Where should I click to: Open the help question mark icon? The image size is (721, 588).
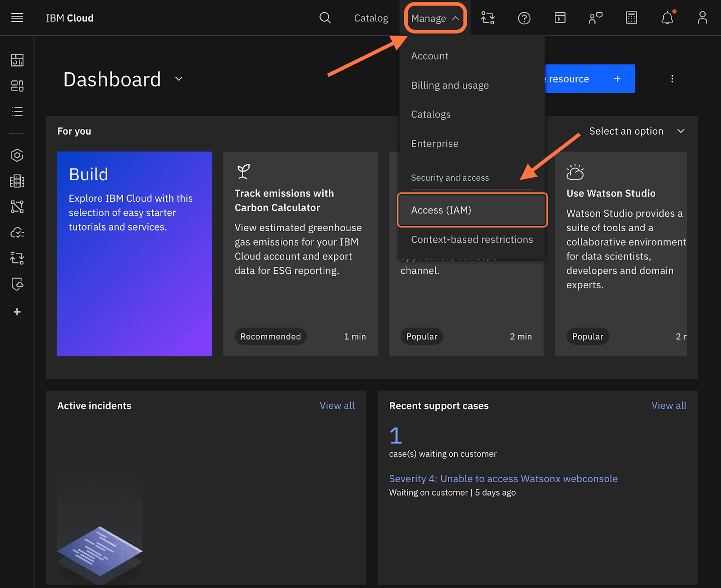click(x=524, y=18)
